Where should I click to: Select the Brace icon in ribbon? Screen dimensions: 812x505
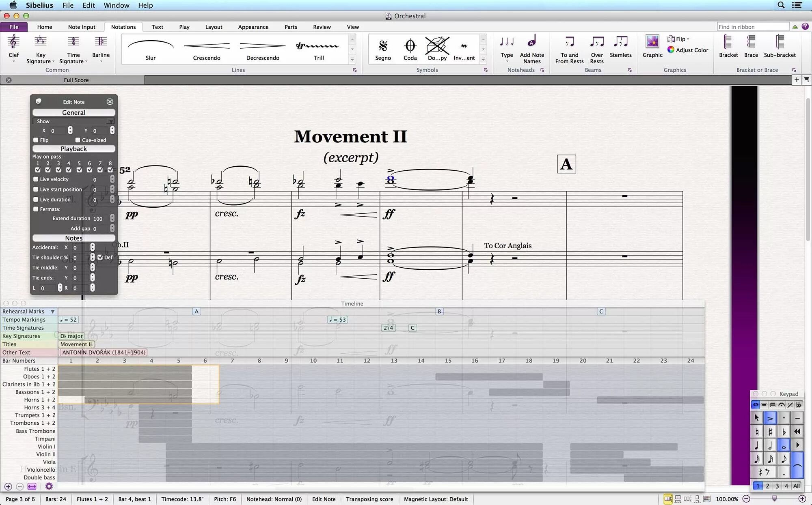(x=751, y=42)
